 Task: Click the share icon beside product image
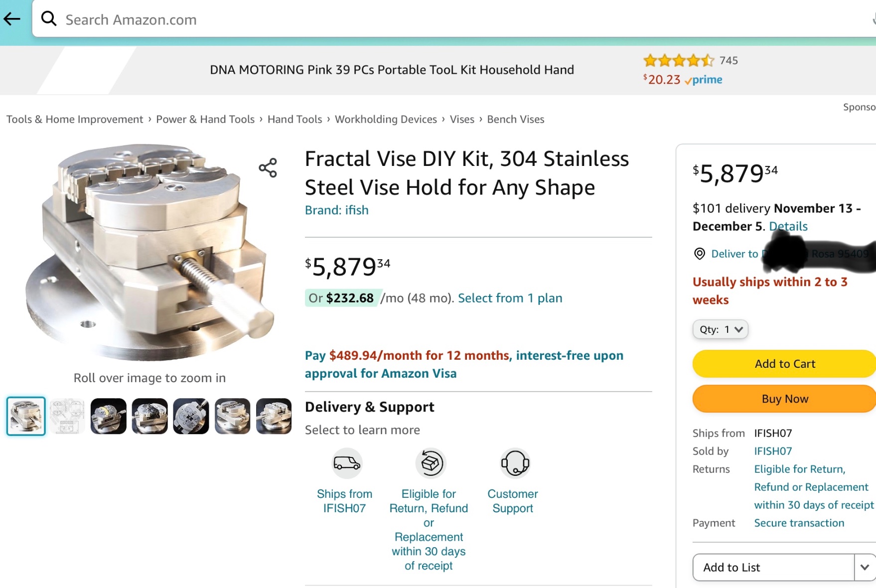pyautogui.click(x=268, y=168)
